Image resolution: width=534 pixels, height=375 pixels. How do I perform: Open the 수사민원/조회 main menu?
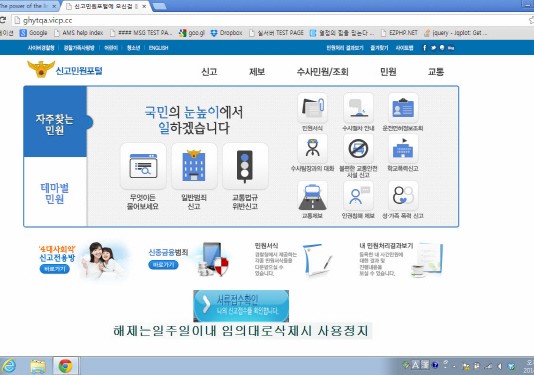[x=322, y=72]
